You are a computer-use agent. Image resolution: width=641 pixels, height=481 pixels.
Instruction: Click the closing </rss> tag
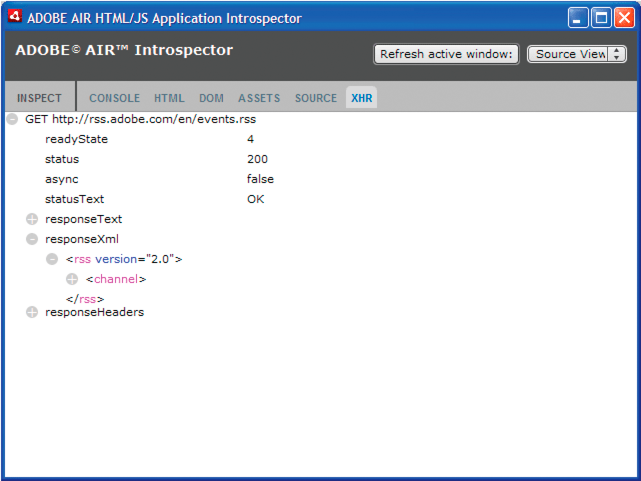tap(85, 299)
